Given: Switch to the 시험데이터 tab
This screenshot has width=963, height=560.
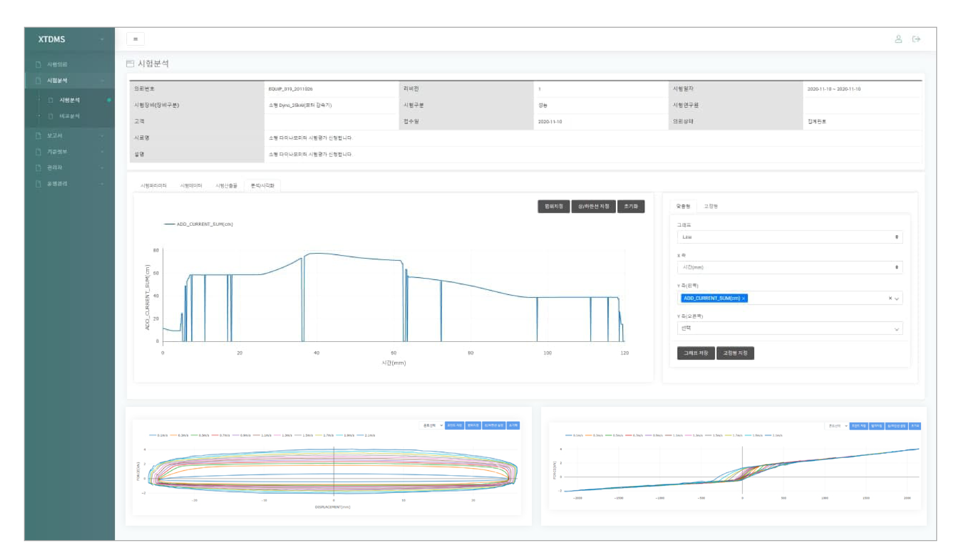Looking at the screenshot, I should [191, 186].
